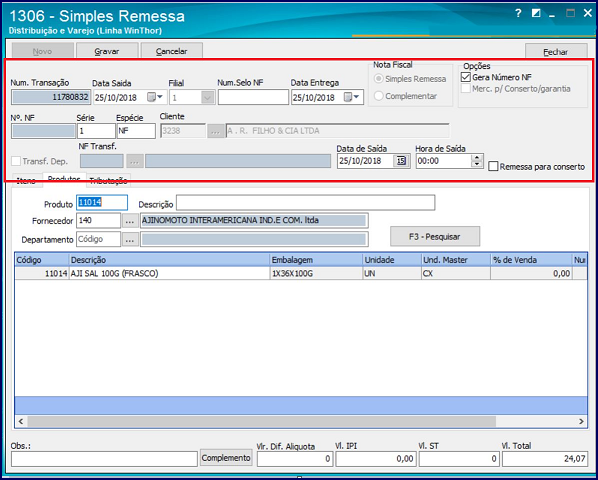Open Cliente lookup ellipsis button
The image size is (598, 480).
(x=215, y=131)
